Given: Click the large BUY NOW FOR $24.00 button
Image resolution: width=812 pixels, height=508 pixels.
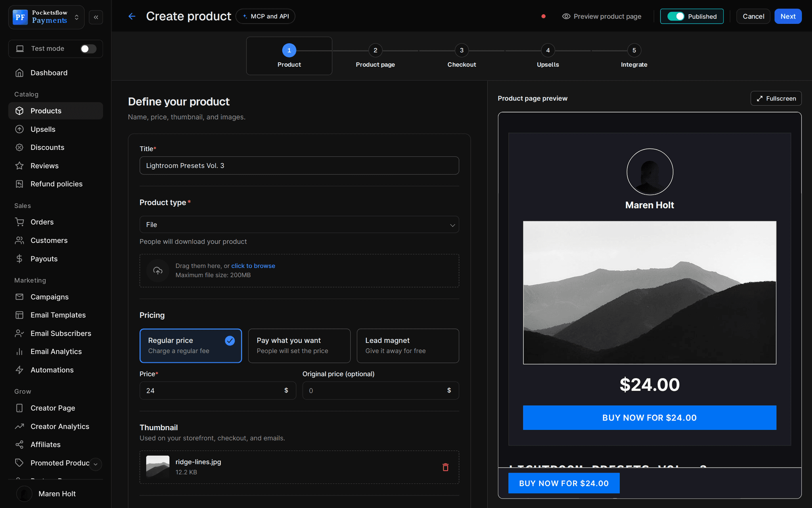Looking at the screenshot, I should click(x=649, y=418).
